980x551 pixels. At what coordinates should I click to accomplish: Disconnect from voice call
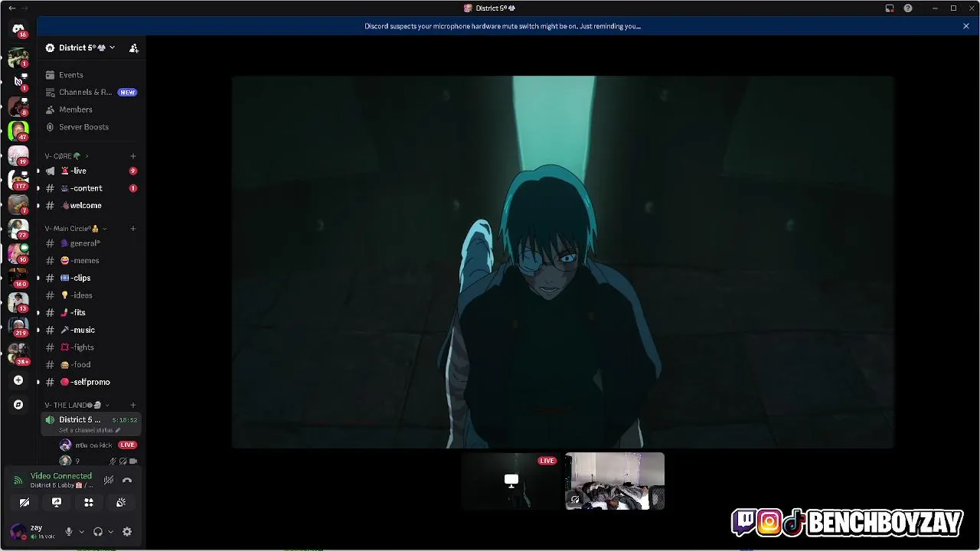127,480
